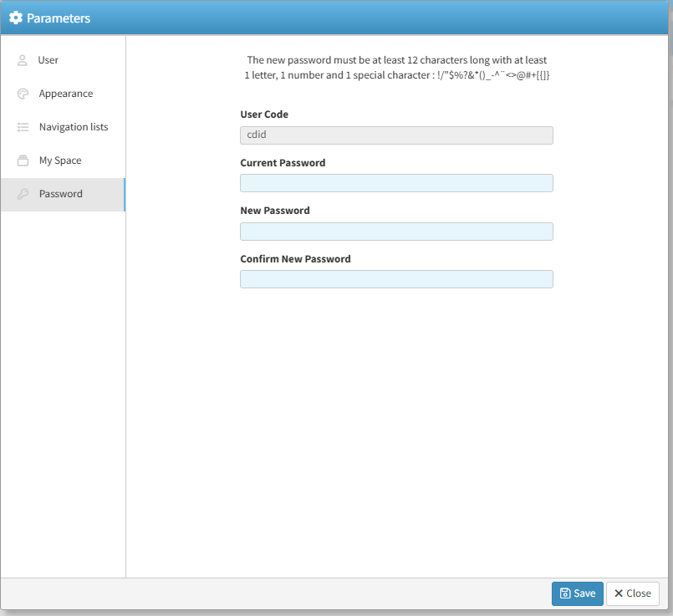Click the disabled User Code field
The image size is (673, 616).
click(396, 135)
